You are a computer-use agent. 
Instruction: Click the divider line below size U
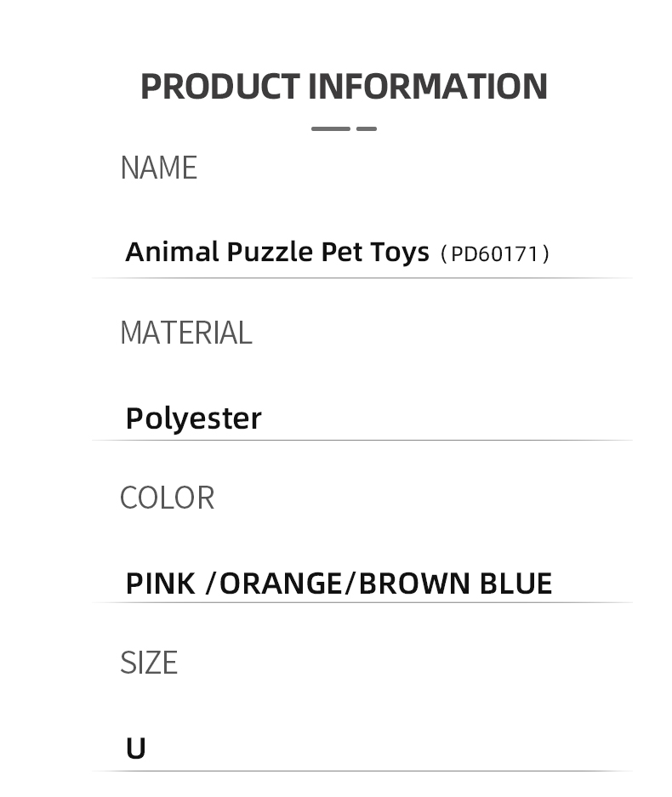[x=362, y=771]
